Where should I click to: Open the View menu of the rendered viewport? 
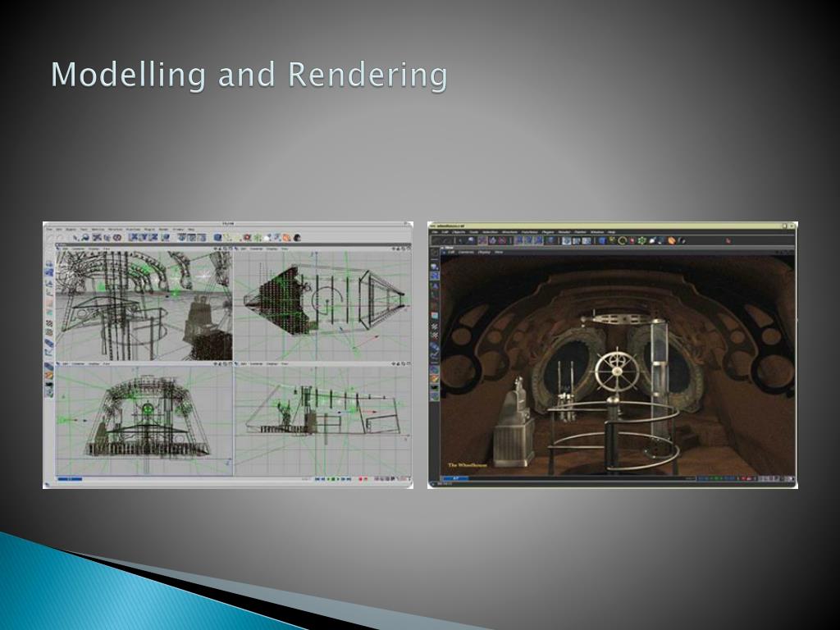click(499, 253)
